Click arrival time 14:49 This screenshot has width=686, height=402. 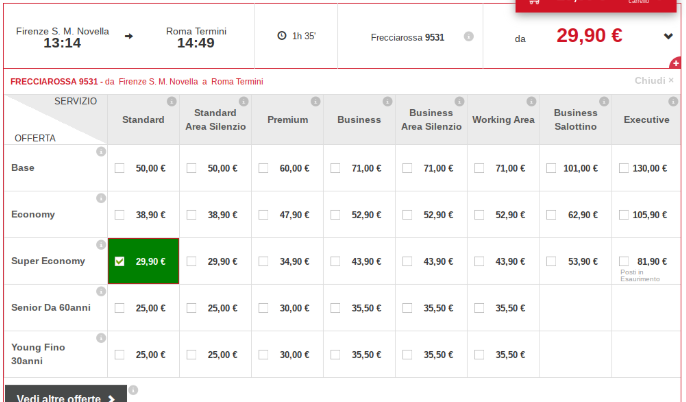tap(196, 43)
